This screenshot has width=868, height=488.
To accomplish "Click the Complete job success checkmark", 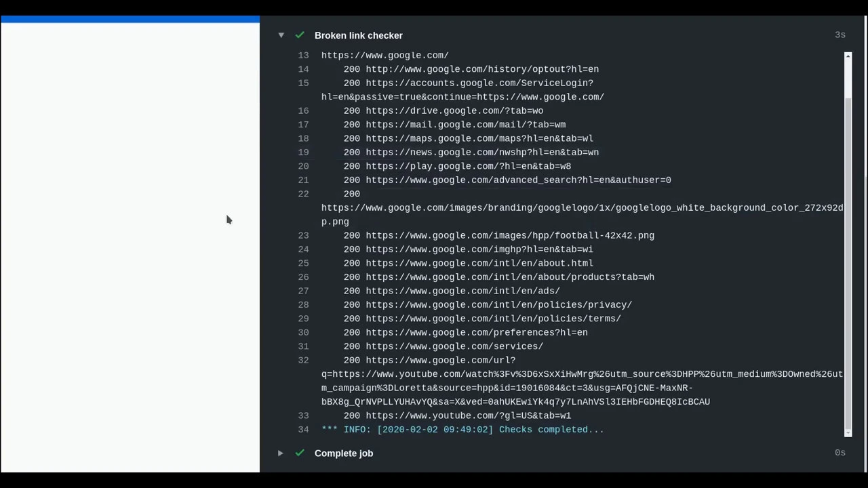I will [x=300, y=453].
